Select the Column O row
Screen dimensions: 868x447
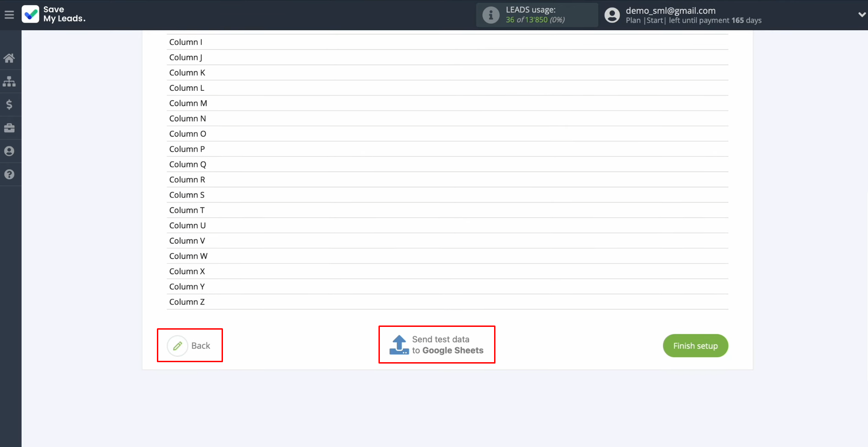point(448,134)
